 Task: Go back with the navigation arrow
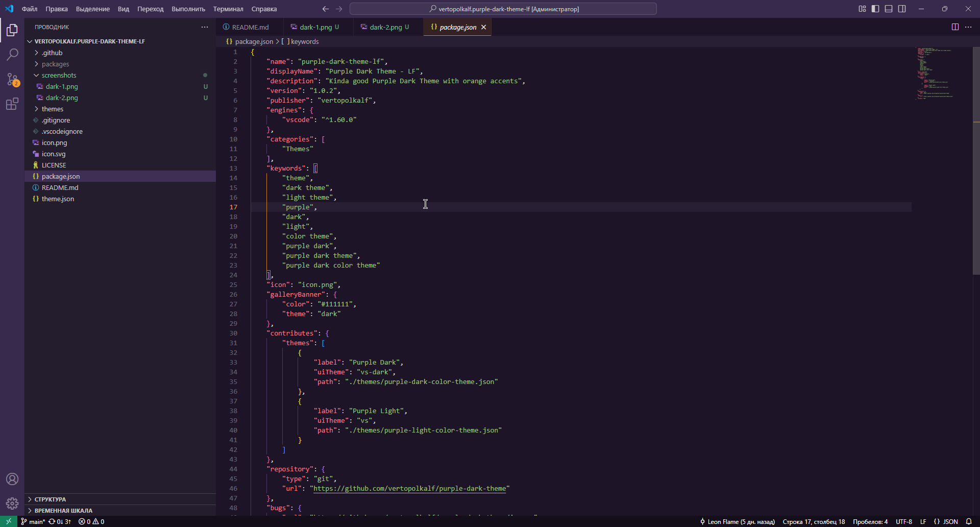point(326,9)
